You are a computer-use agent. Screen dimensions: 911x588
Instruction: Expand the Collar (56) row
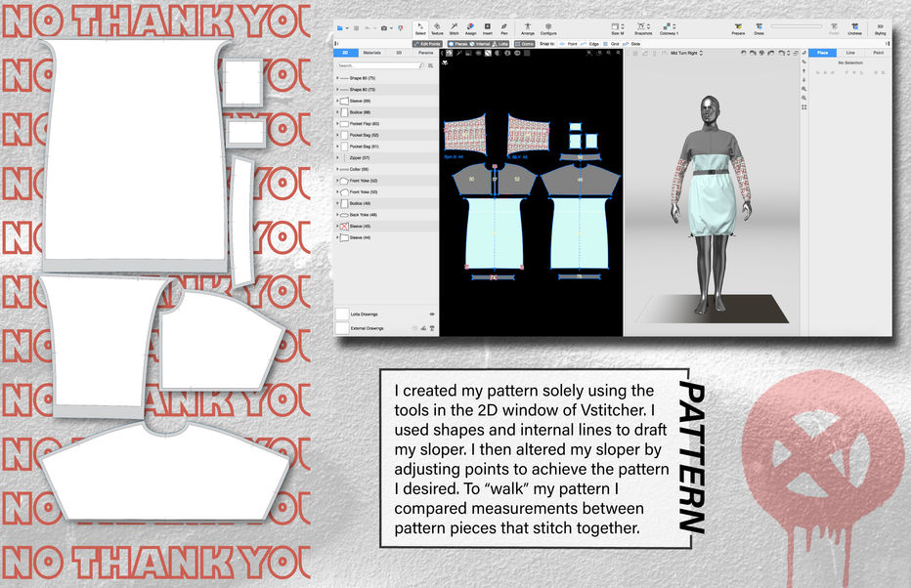[337, 169]
